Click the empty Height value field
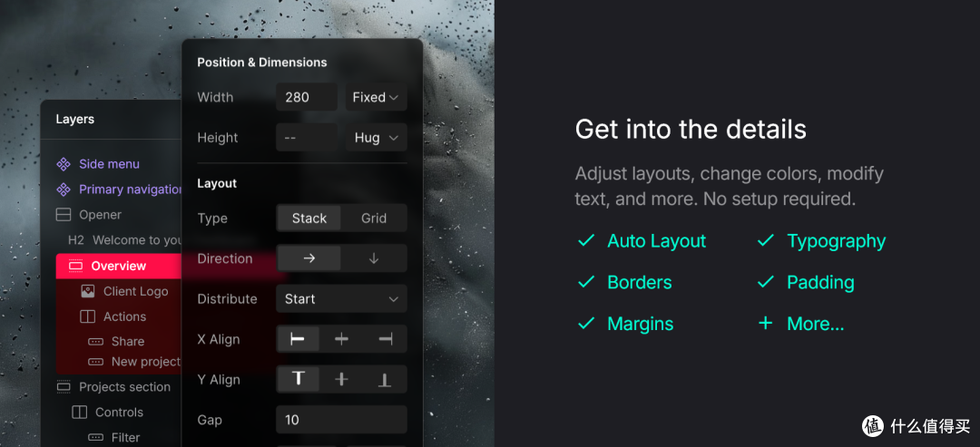The width and height of the screenshot is (980, 447). [307, 137]
